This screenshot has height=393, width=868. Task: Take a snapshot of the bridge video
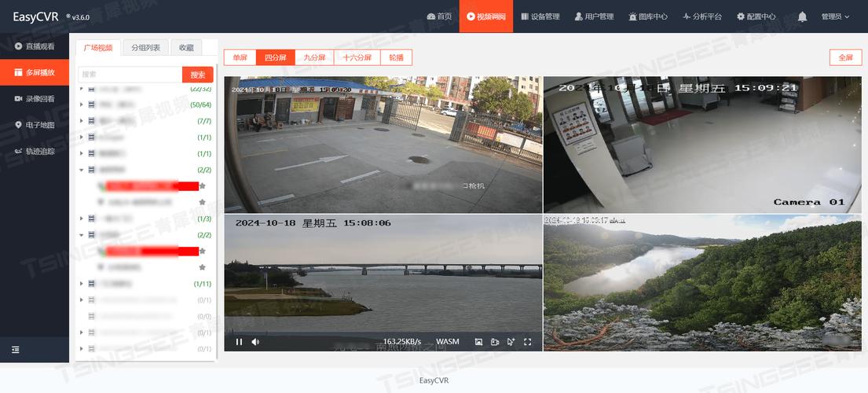tap(479, 342)
